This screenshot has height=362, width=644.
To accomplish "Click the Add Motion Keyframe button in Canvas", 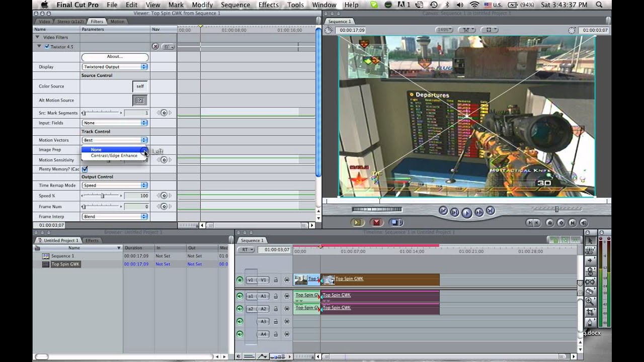I will (x=561, y=223).
